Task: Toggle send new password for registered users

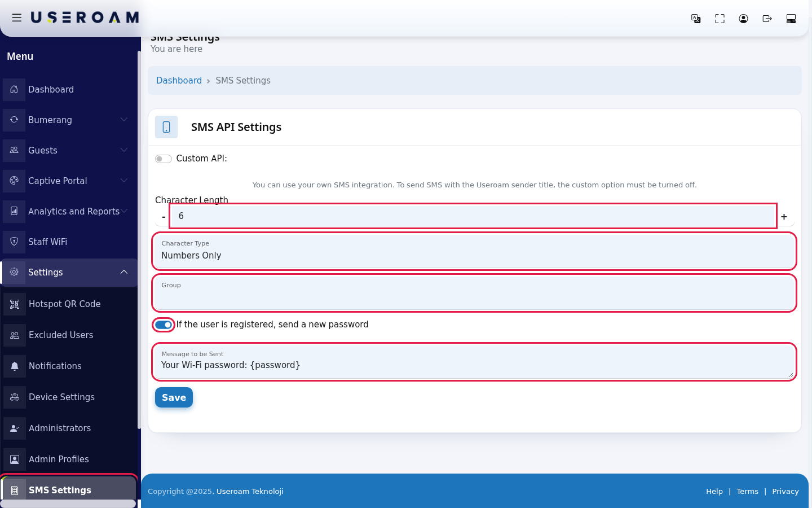Action: [x=164, y=325]
